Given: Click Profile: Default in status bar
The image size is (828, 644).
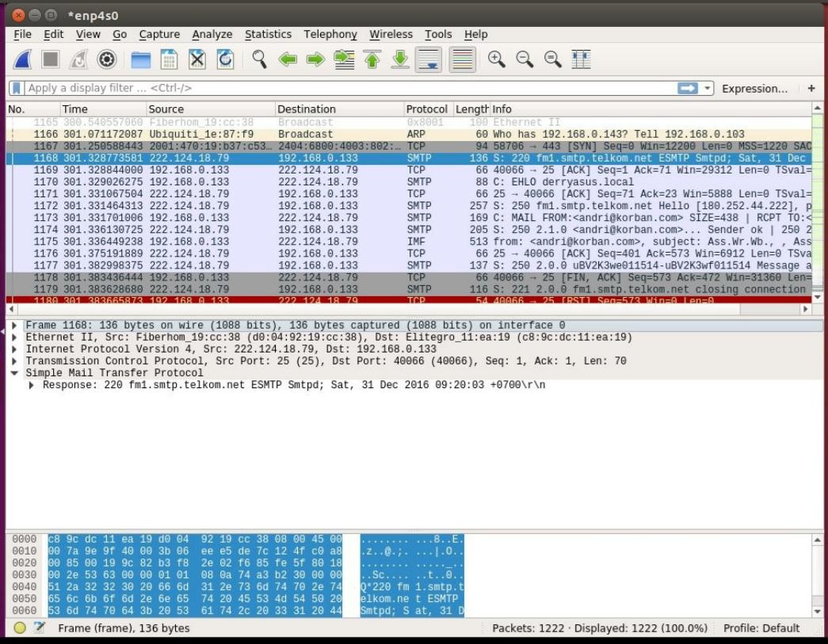Looking at the screenshot, I should coord(761,628).
